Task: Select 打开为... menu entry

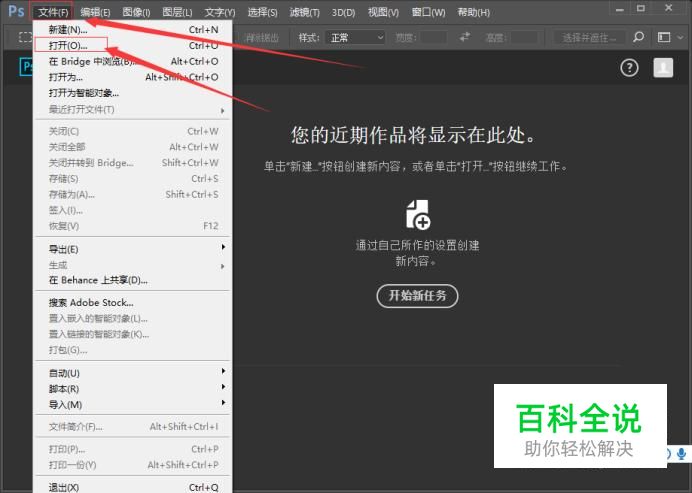Action: point(133,77)
